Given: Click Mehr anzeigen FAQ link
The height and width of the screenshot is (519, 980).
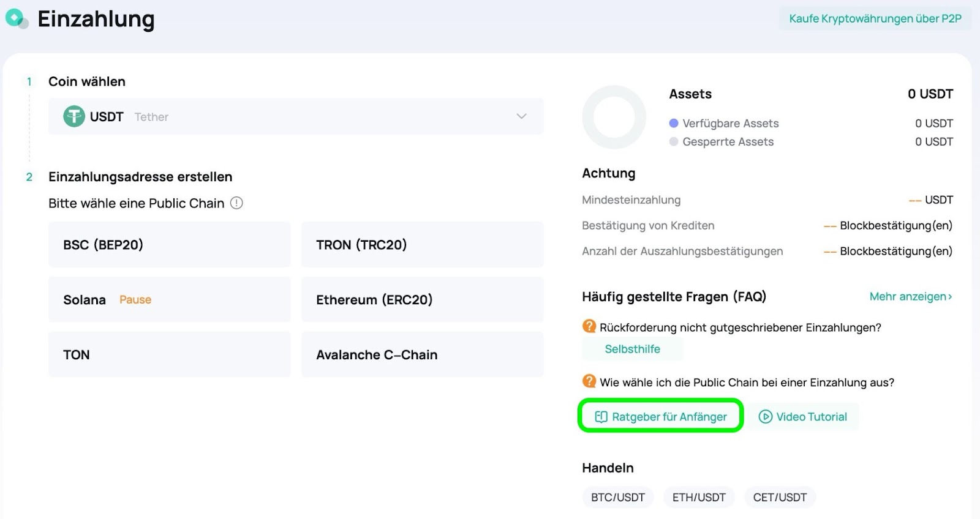Looking at the screenshot, I should click(911, 297).
